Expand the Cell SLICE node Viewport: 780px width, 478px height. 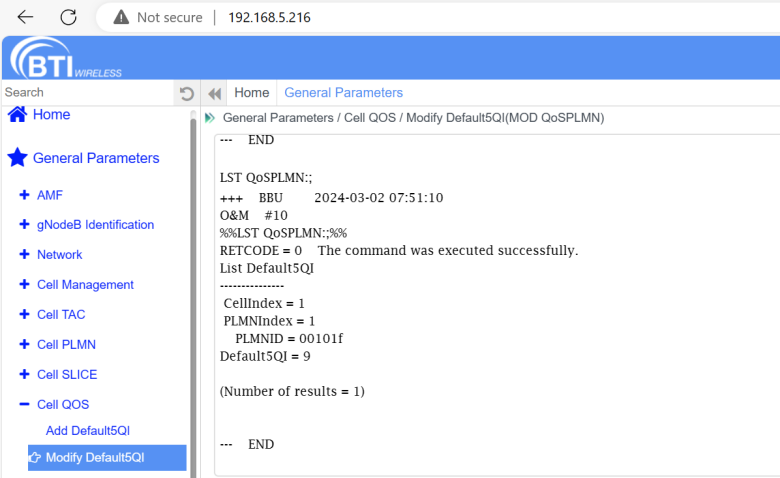click(24, 374)
